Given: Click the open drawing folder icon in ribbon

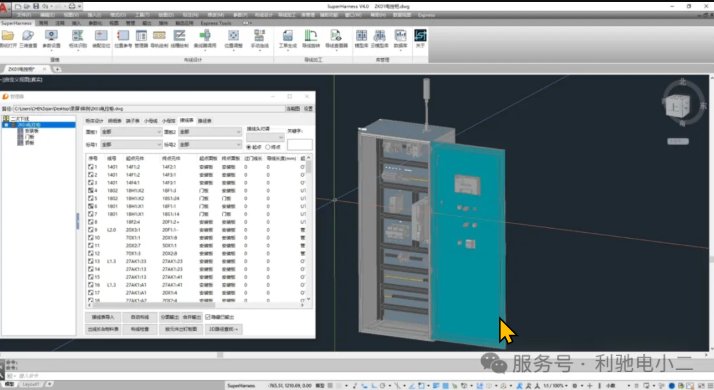Looking at the screenshot, I should pos(8,36).
